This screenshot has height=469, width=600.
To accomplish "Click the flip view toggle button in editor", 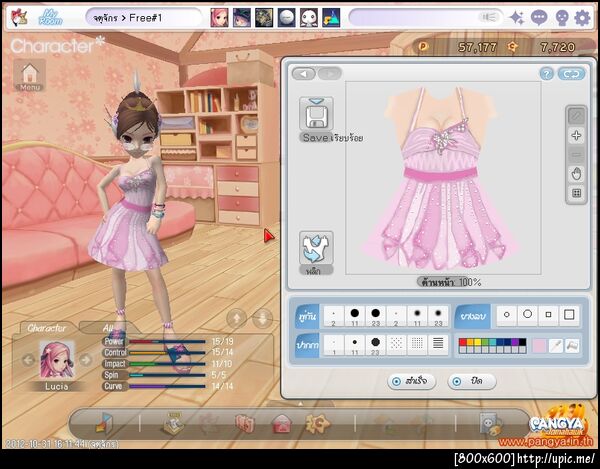I will 571,74.
